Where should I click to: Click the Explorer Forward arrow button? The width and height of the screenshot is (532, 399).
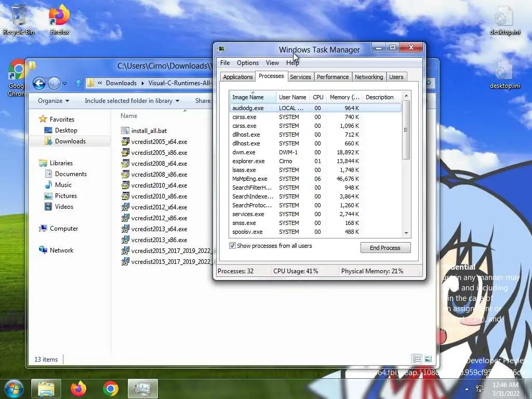point(54,83)
